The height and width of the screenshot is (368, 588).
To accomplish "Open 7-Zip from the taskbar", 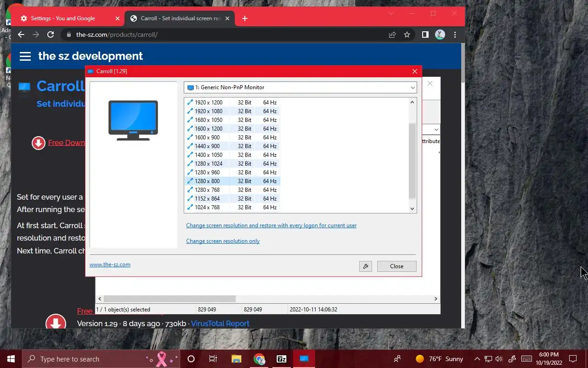I will [282, 359].
